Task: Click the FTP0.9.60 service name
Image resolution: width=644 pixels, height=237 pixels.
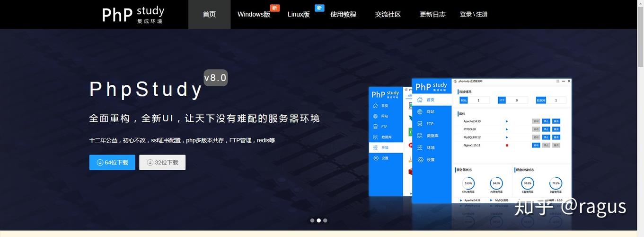Action: pyautogui.click(x=470, y=129)
